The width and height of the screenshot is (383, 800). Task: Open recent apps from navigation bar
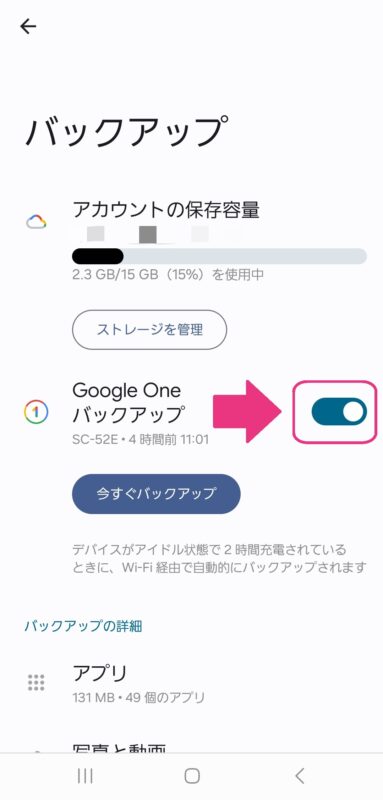click(x=85, y=776)
